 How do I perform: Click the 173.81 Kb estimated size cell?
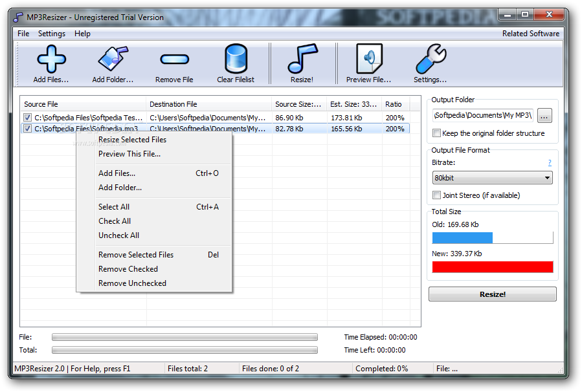[x=347, y=118]
